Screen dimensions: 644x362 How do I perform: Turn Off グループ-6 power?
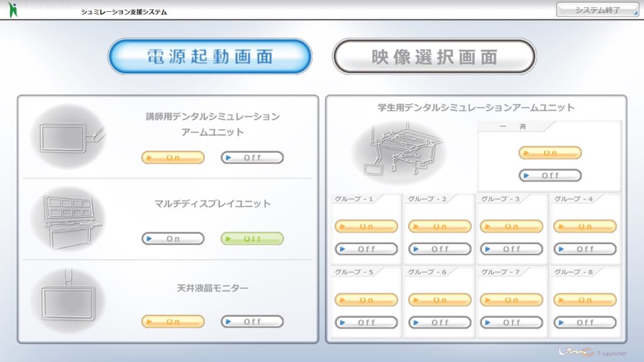coord(440,322)
